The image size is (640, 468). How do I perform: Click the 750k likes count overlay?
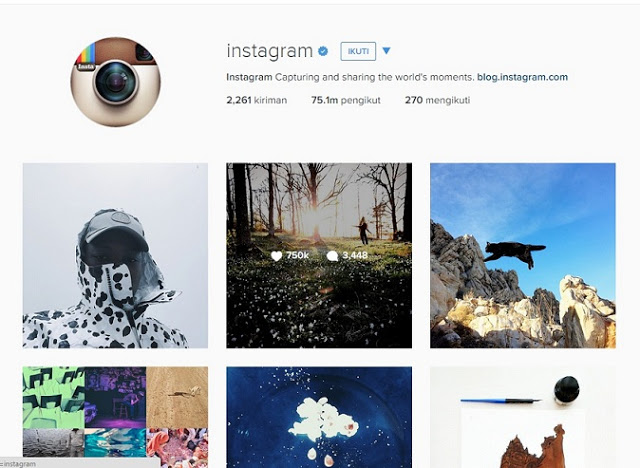point(297,255)
